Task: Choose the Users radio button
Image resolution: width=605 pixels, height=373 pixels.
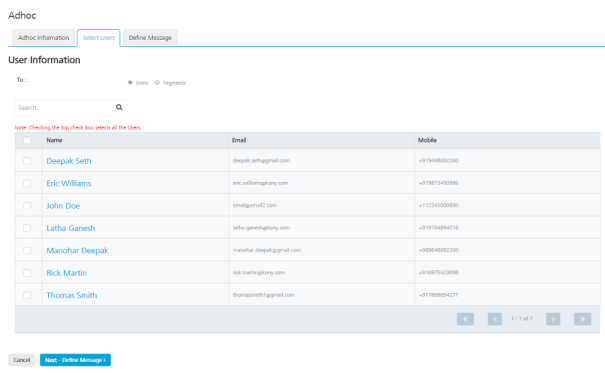Action: [130, 83]
